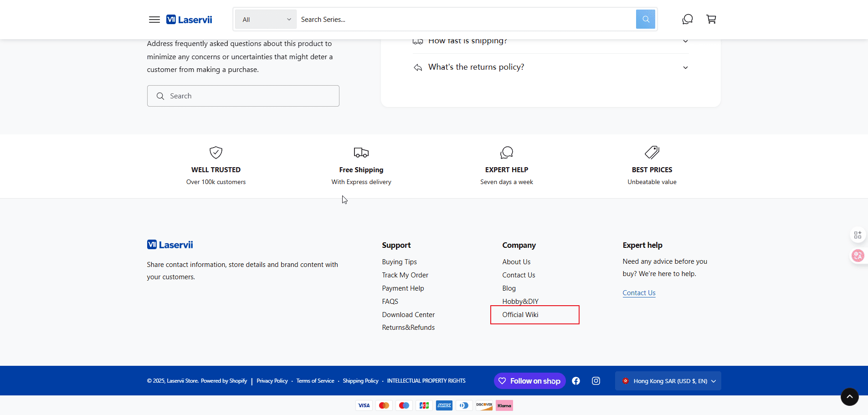Open Hong Kong SAR region selector
868x415 pixels.
click(668, 381)
